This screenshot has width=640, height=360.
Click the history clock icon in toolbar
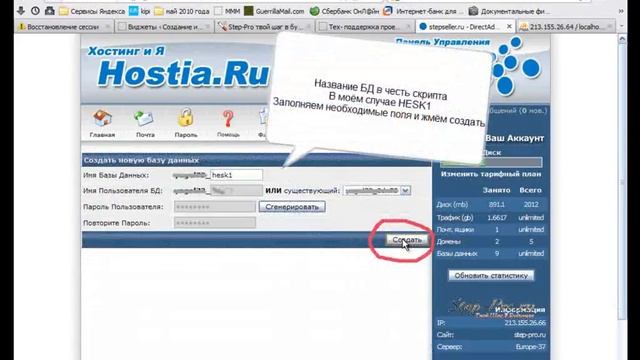click(36, 11)
